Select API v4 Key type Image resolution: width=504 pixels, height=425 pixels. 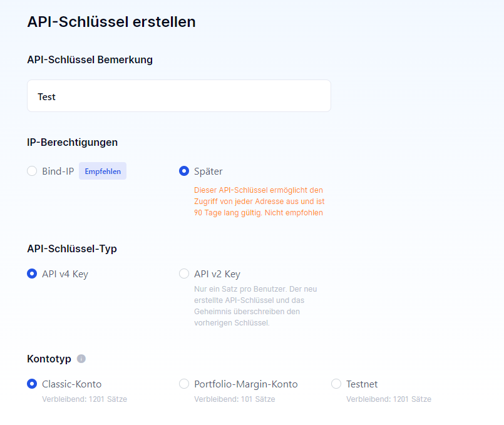[33, 274]
